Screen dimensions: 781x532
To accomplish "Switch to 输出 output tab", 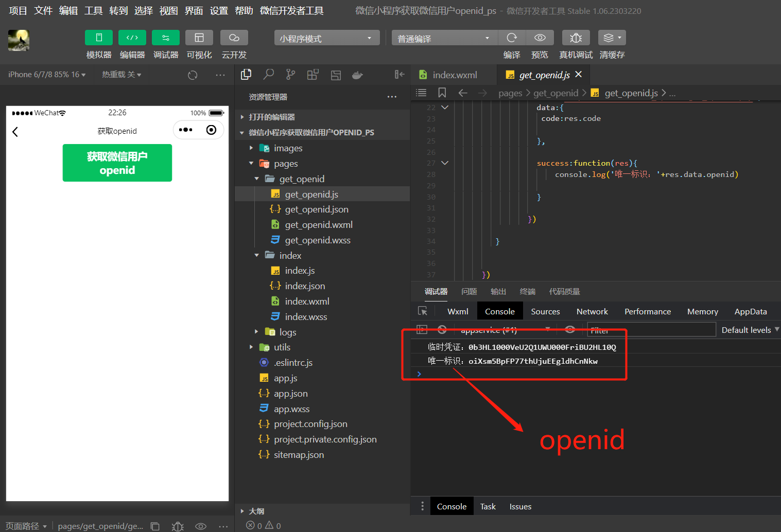I will coord(498,292).
